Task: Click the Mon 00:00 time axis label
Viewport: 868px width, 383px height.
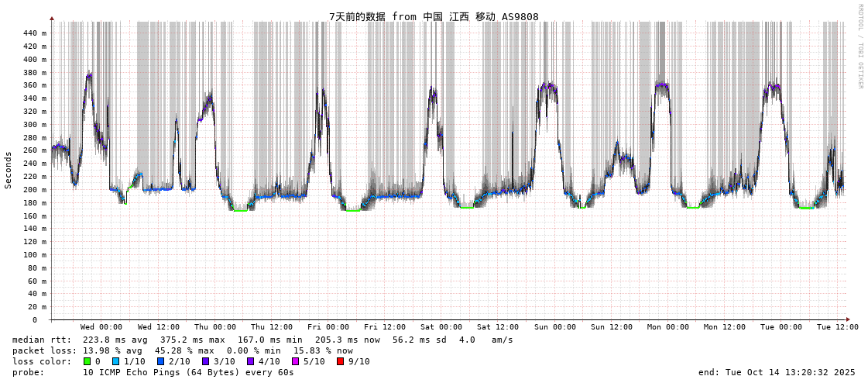Action: tap(667, 327)
